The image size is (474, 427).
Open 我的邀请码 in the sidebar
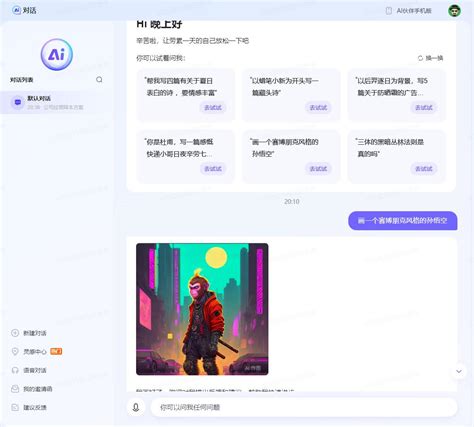pyautogui.click(x=32, y=389)
